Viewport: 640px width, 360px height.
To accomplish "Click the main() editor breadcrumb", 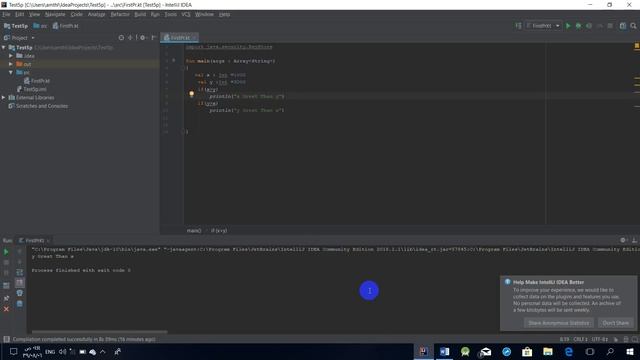I will tap(194, 231).
